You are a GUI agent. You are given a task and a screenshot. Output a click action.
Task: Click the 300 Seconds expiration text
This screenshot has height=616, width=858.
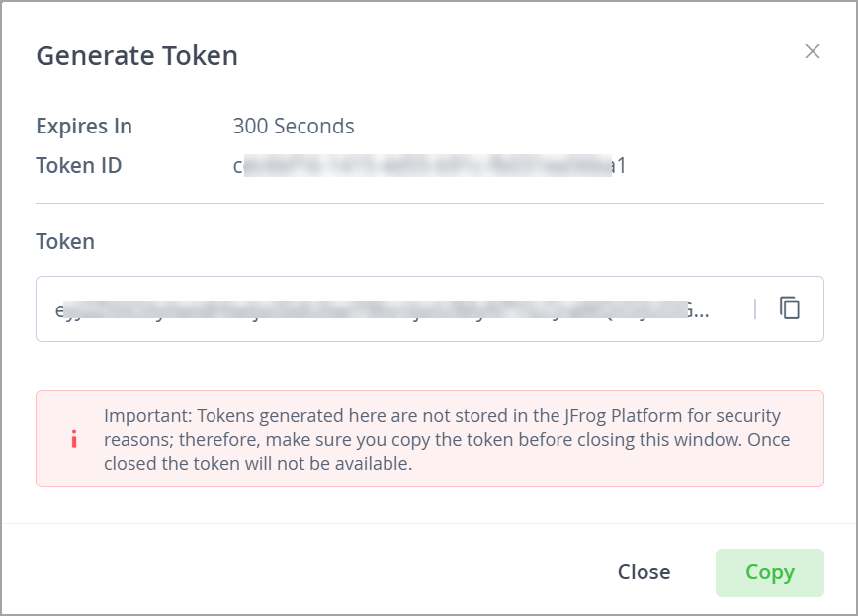point(294,126)
